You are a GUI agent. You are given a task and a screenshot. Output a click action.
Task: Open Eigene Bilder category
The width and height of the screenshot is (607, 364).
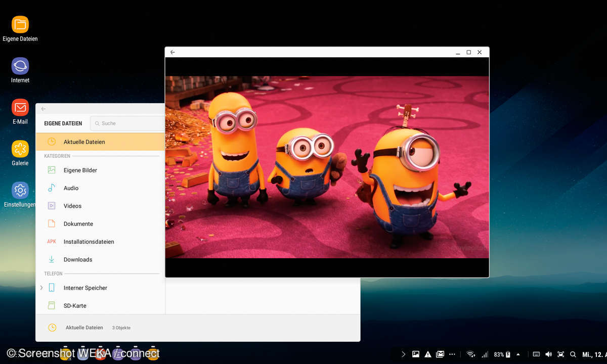(100, 170)
